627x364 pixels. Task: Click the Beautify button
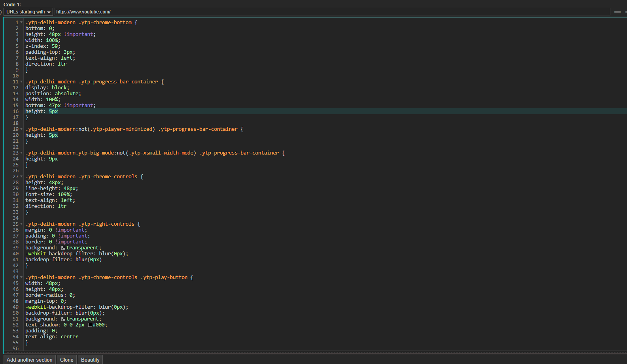[90, 360]
